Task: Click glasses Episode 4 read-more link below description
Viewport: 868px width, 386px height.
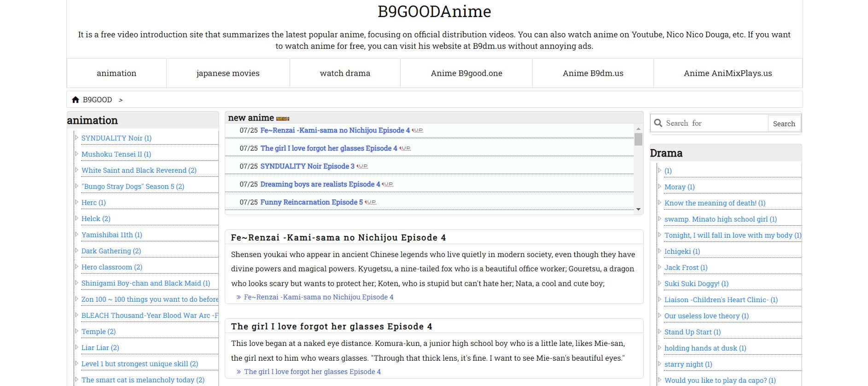Action: tap(312, 372)
